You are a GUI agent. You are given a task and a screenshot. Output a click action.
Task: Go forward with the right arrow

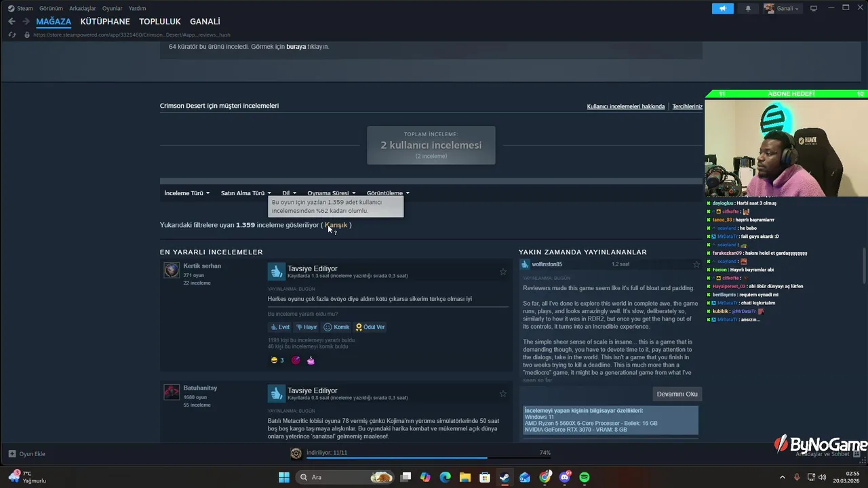pos(26,22)
